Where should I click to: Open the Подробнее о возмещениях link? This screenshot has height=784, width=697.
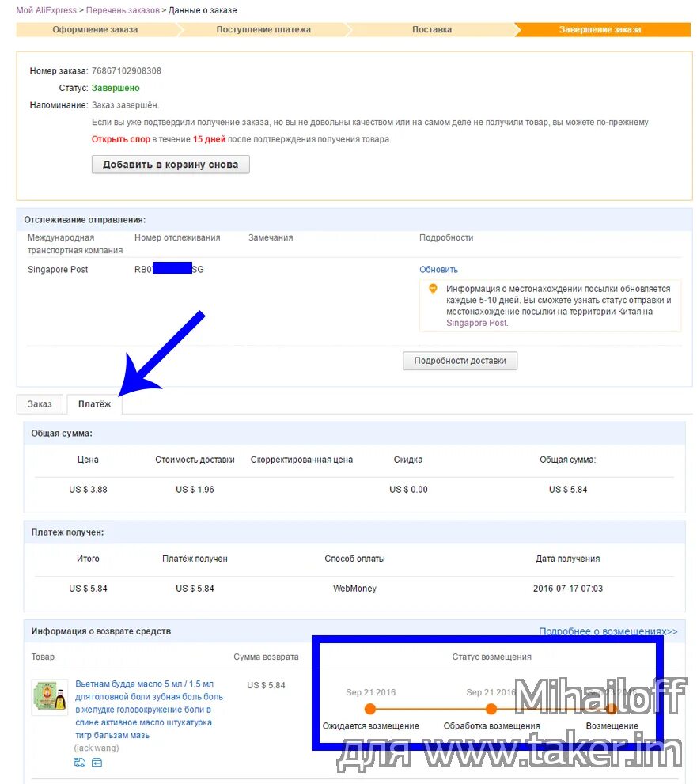608,631
